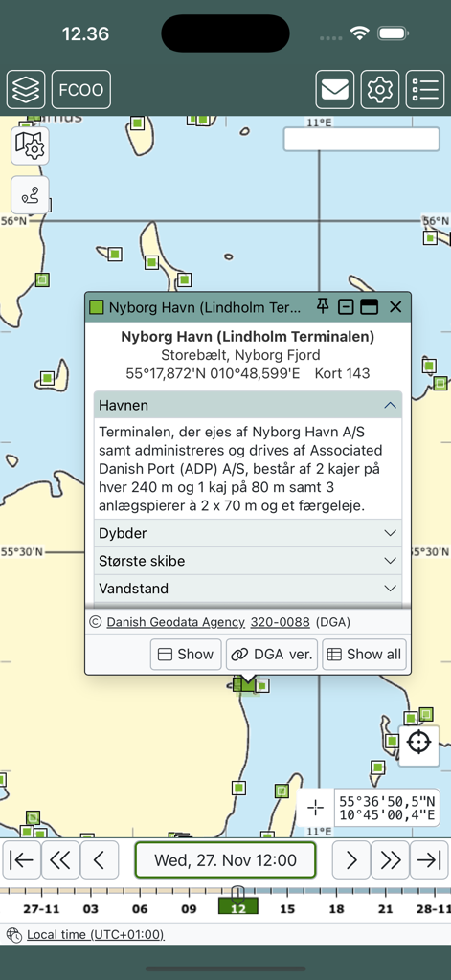This screenshot has width=451, height=980.
Task: Click the map center plus cursor icon
Action: point(316,808)
